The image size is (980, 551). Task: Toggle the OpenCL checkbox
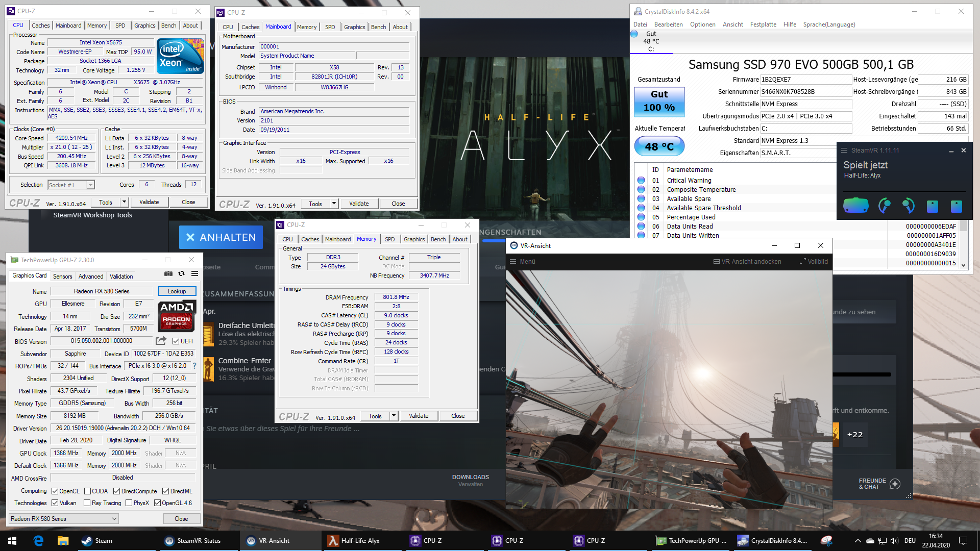pos(55,491)
